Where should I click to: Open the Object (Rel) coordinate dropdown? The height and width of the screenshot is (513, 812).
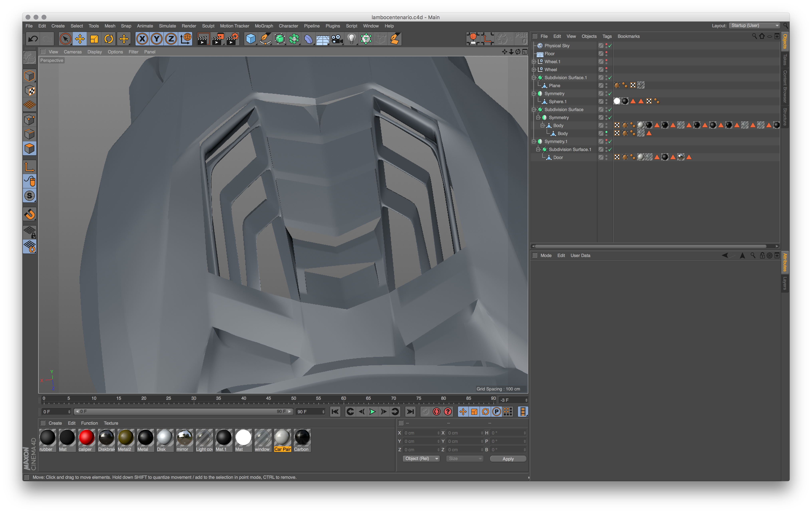(x=421, y=459)
